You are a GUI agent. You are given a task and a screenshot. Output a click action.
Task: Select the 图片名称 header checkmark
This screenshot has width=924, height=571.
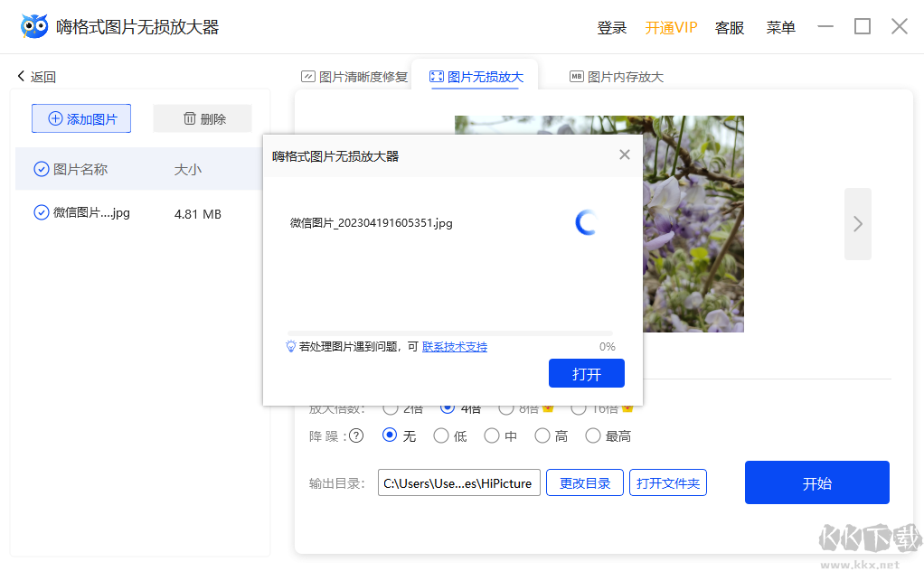click(x=41, y=168)
